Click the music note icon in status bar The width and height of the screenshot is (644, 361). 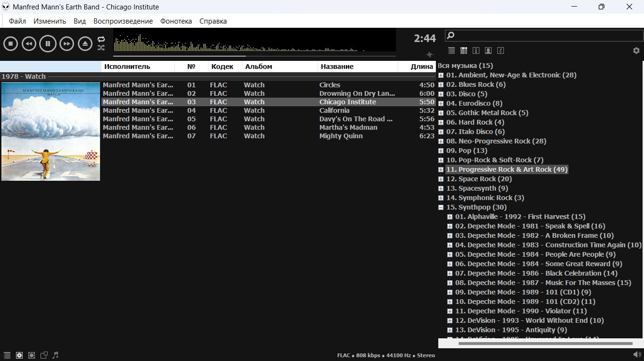click(56, 355)
